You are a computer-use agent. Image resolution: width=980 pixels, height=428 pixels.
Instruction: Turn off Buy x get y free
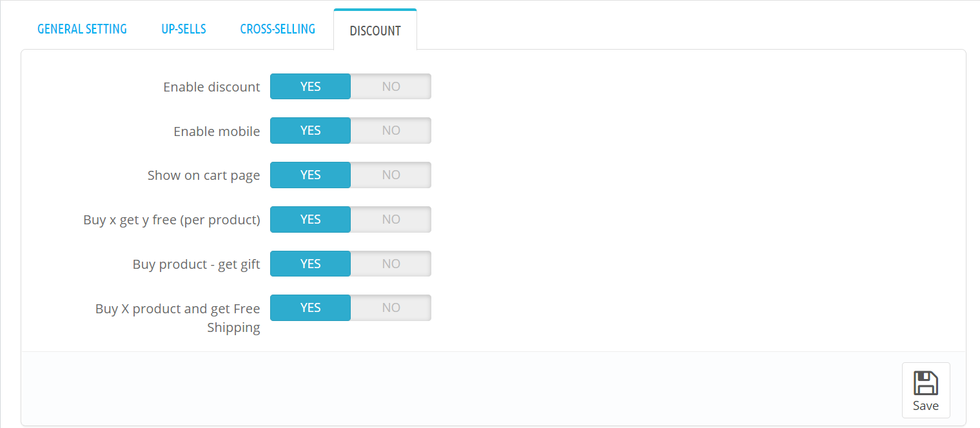(x=391, y=219)
